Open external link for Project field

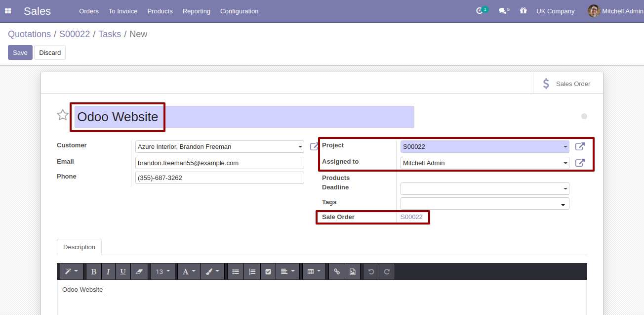click(580, 146)
